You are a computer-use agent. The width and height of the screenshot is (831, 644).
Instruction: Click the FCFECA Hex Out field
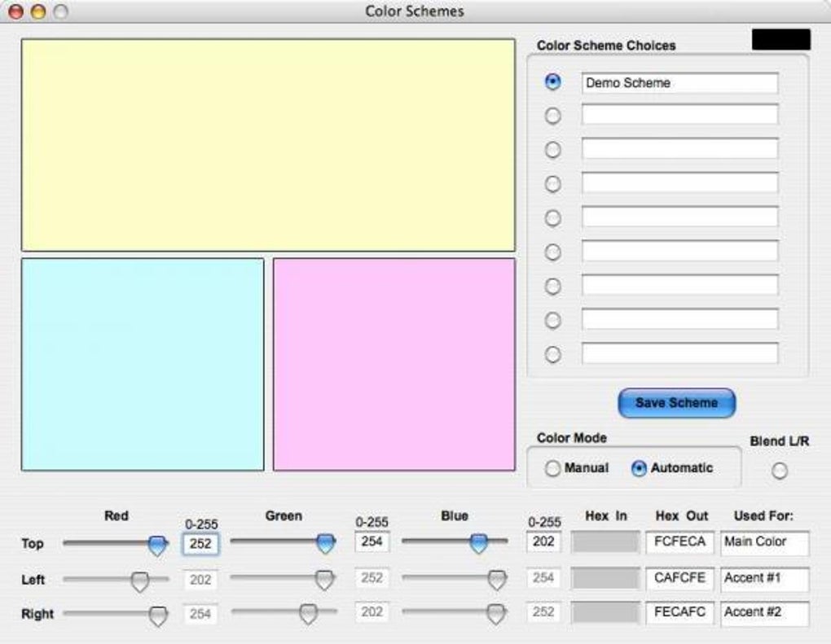tap(679, 542)
